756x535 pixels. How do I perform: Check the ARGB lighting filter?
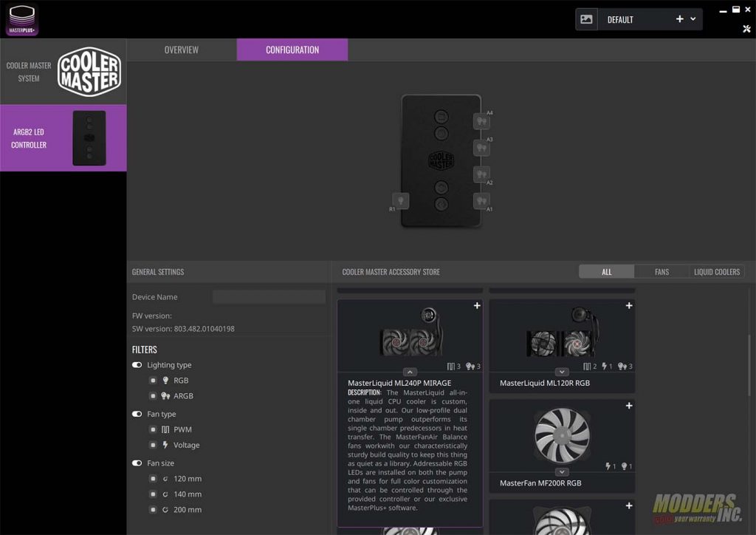(153, 395)
